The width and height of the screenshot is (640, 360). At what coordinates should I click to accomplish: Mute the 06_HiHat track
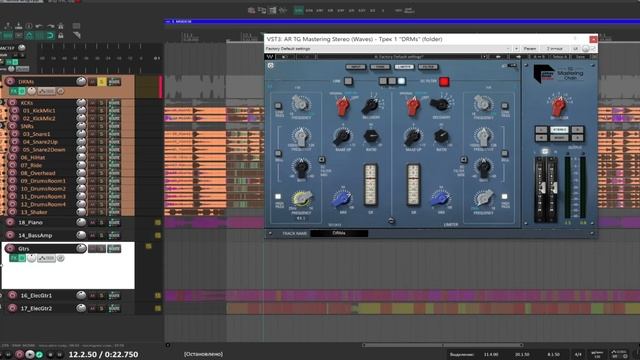click(93, 157)
